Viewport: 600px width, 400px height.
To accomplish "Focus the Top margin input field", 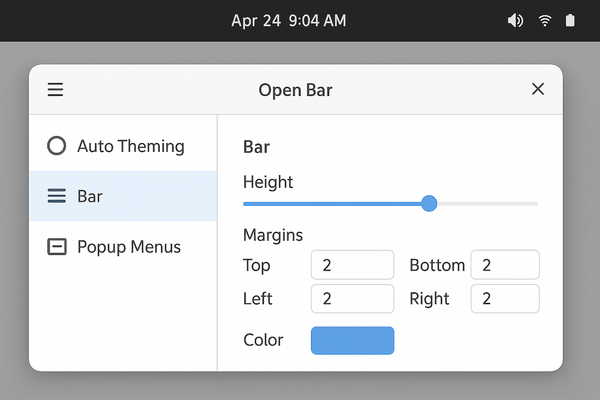I will (352, 265).
